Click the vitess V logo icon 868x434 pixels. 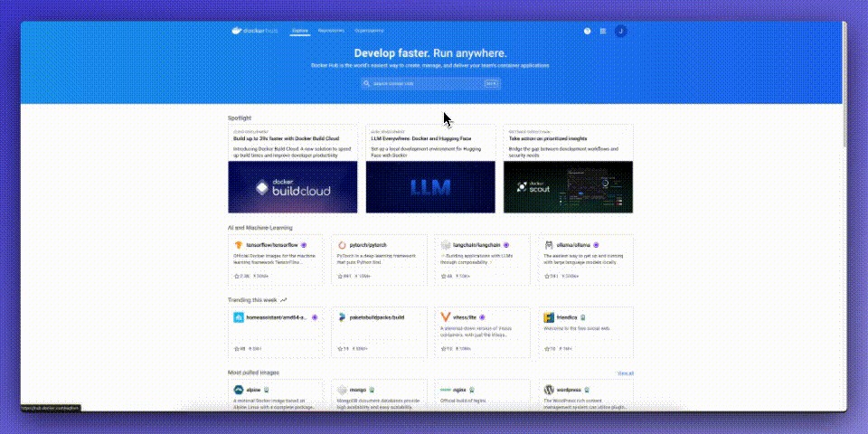(x=446, y=317)
